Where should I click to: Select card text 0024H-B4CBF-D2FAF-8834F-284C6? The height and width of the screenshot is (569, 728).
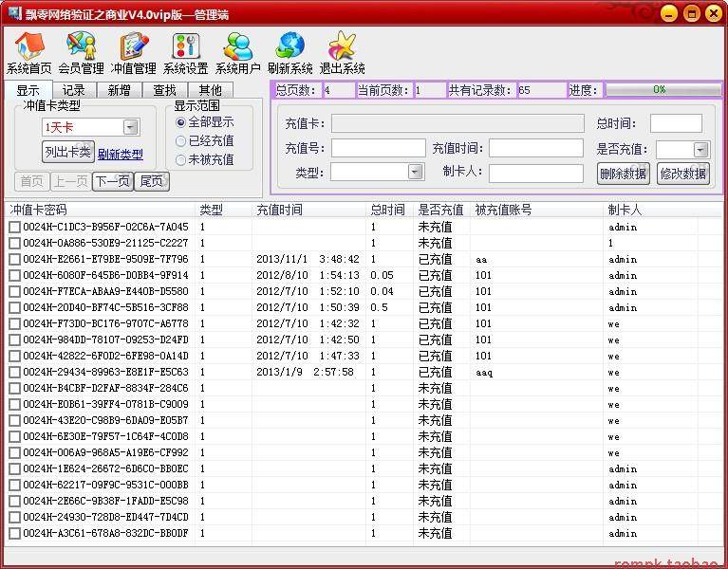click(106, 388)
